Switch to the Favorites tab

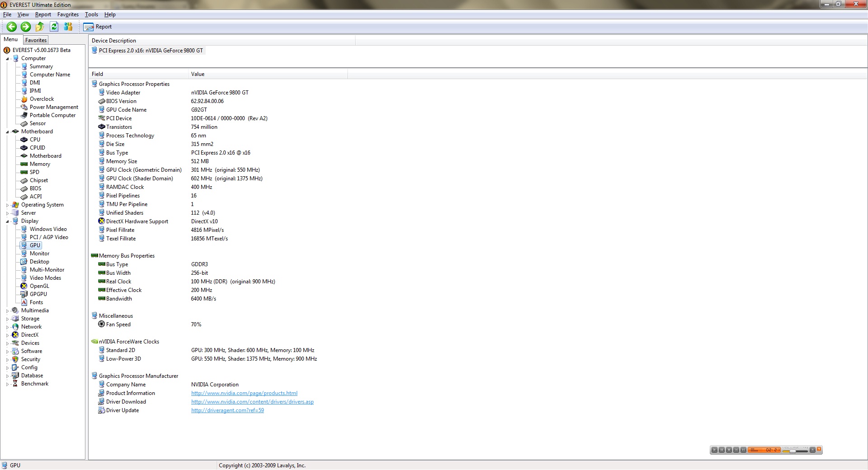click(x=36, y=40)
